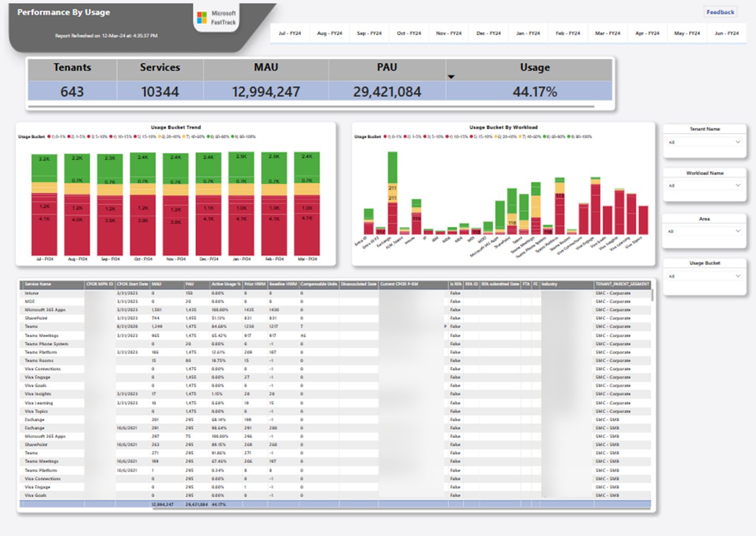Click the Services card value 10344

click(160, 92)
